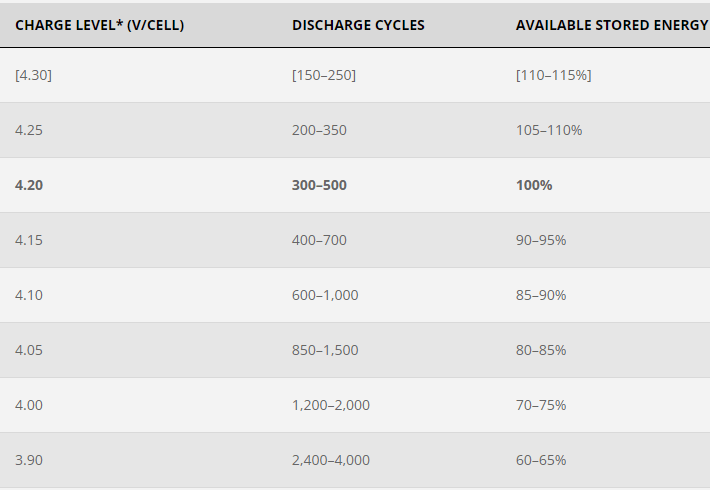Click the 4.05 charge level cell
Viewport: 710px width, 490px height.
click(x=29, y=350)
